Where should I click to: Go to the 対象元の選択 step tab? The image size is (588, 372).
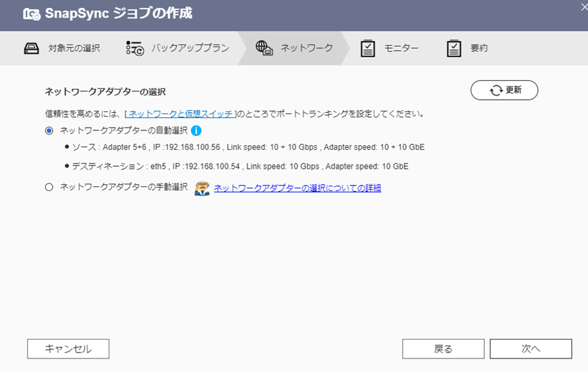tap(74, 49)
